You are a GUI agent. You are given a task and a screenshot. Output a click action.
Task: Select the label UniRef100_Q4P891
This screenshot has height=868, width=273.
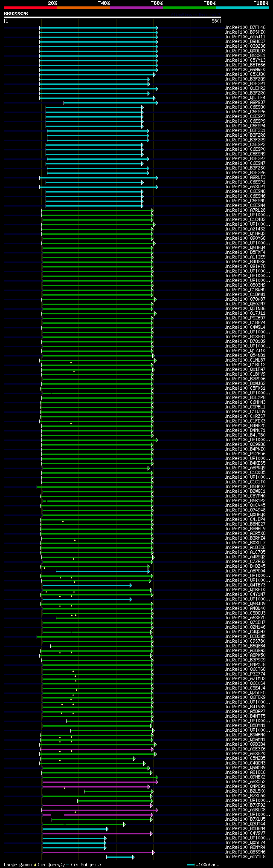pyautogui.click(x=245, y=786)
